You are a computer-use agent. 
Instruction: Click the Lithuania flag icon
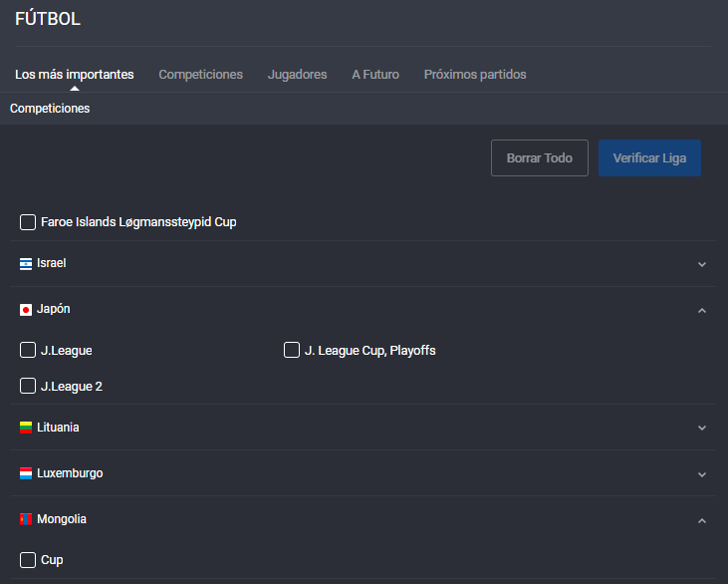(x=26, y=428)
